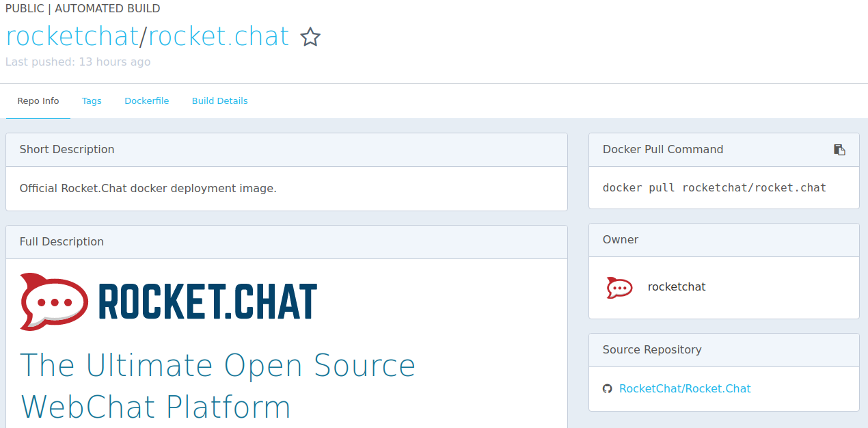Click the 'PUBLIC | AUTOMATED BUILD' label

(83, 9)
